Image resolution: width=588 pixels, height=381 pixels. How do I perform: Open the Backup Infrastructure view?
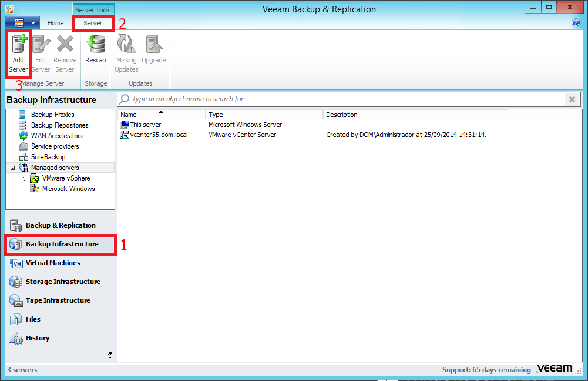61,244
